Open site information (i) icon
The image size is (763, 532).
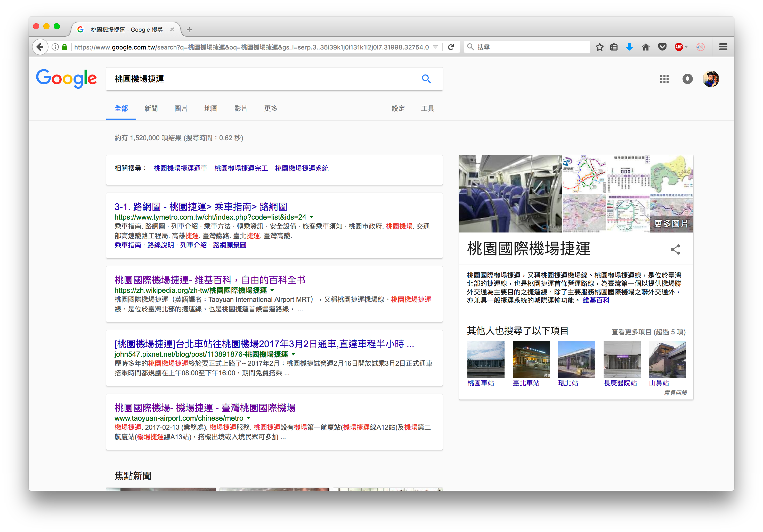pyautogui.click(x=55, y=47)
